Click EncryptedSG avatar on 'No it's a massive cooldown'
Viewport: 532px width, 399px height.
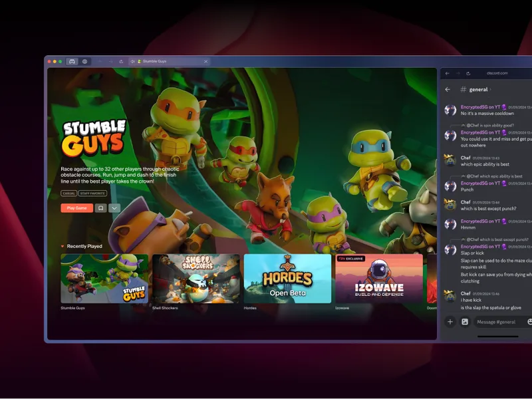tap(450, 110)
